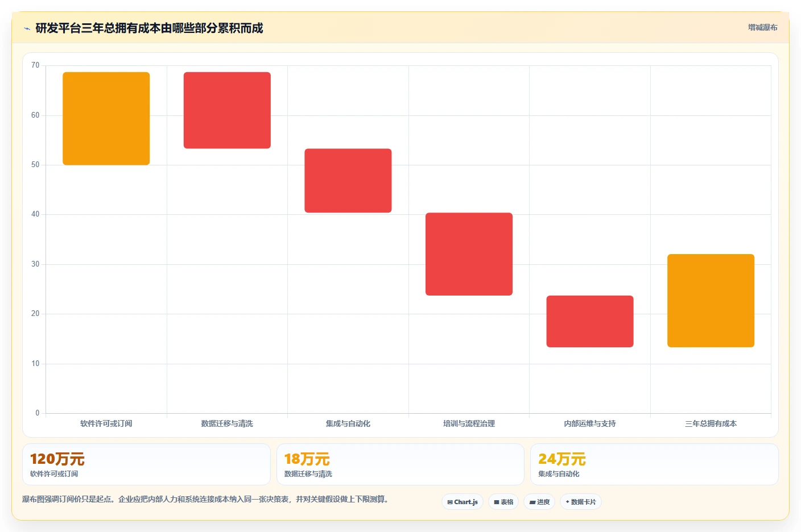
Task: Click y-axis value 40
Action: (x=35, y=214)
